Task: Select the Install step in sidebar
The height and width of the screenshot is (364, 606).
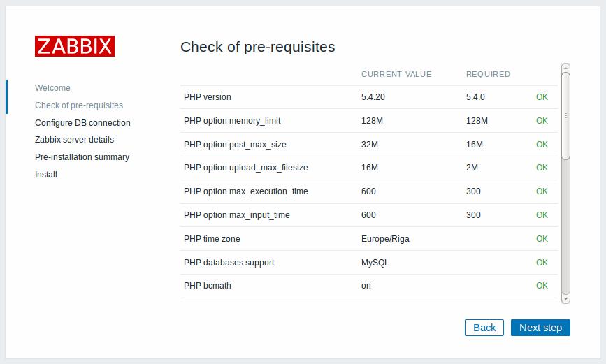Action: (x=46, y=175)
